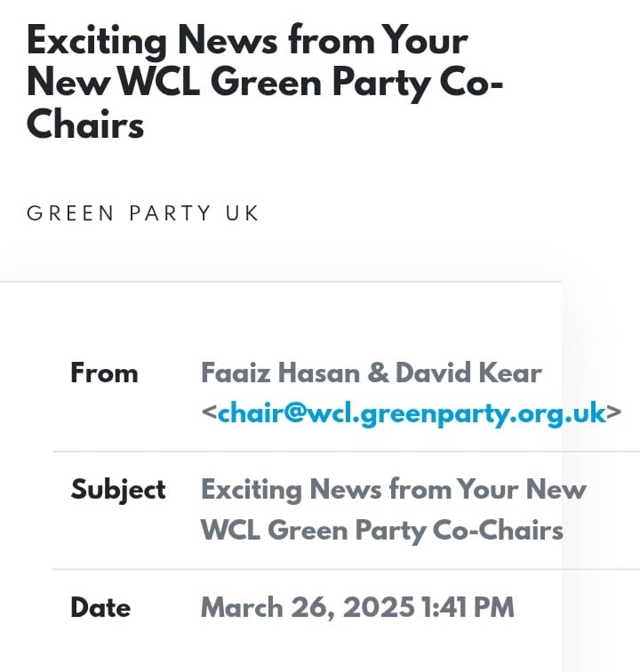This screenshot has height=672, width=640.
Task: Click the closing angle bracket after the email
Action: [614, 412]
